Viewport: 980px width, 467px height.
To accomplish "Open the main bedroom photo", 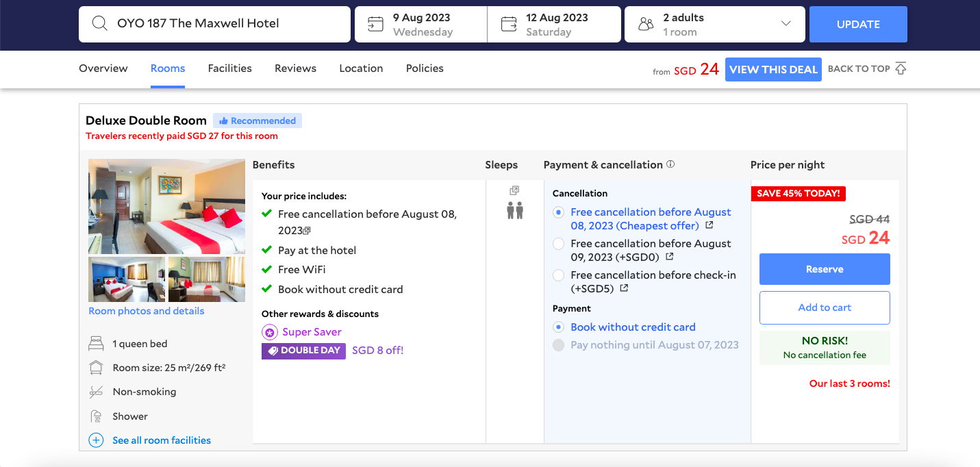I will coord(166,206).
